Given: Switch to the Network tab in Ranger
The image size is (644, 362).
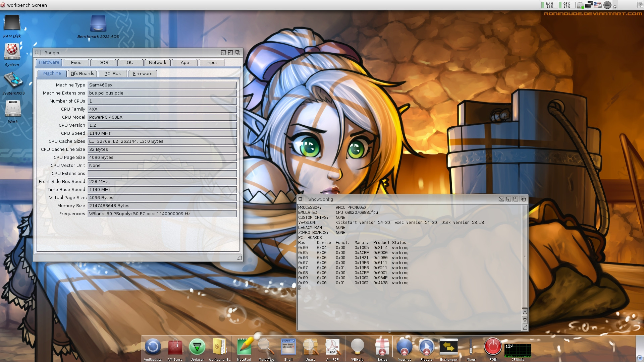Looking at the screenshot, I should click(158, 63).
